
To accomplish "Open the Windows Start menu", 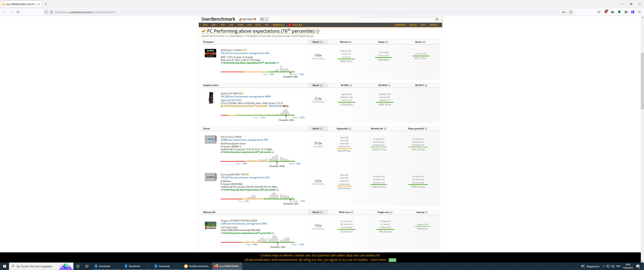I will tap(4, 266).
